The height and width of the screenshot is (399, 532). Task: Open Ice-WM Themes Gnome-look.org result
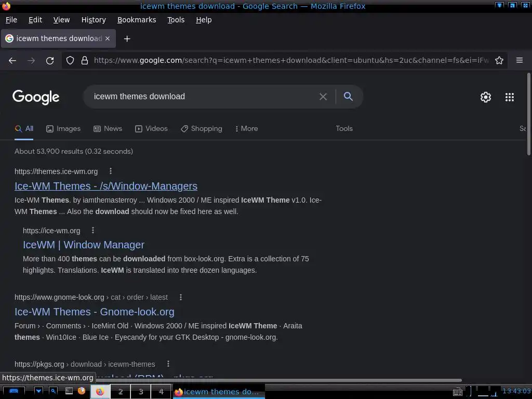(95, 312)
